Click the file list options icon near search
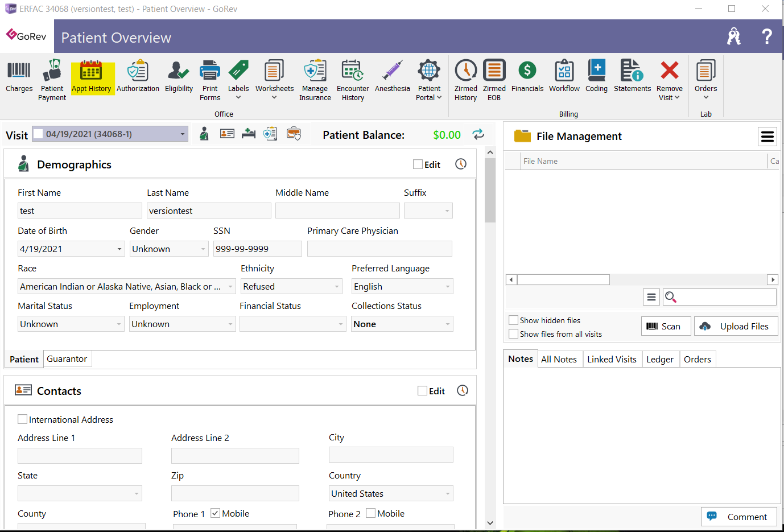 coord(651,297)
